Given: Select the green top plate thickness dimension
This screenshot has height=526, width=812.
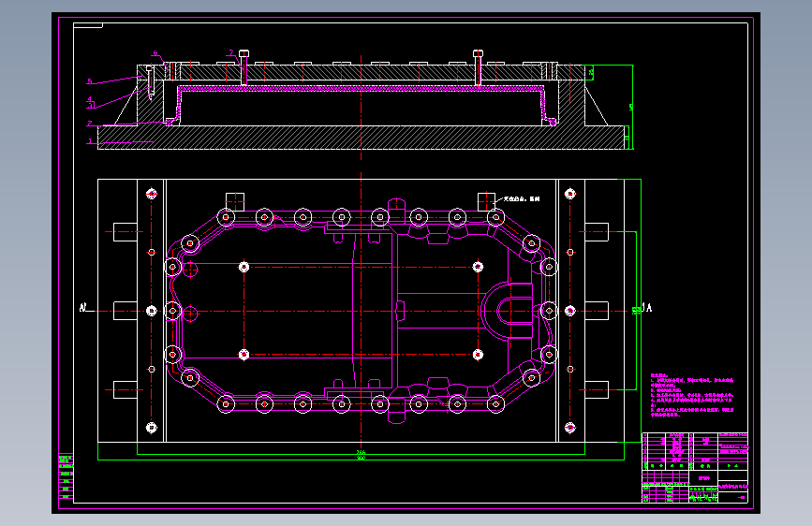Looking at the screenshot, I should click(591, 72).
